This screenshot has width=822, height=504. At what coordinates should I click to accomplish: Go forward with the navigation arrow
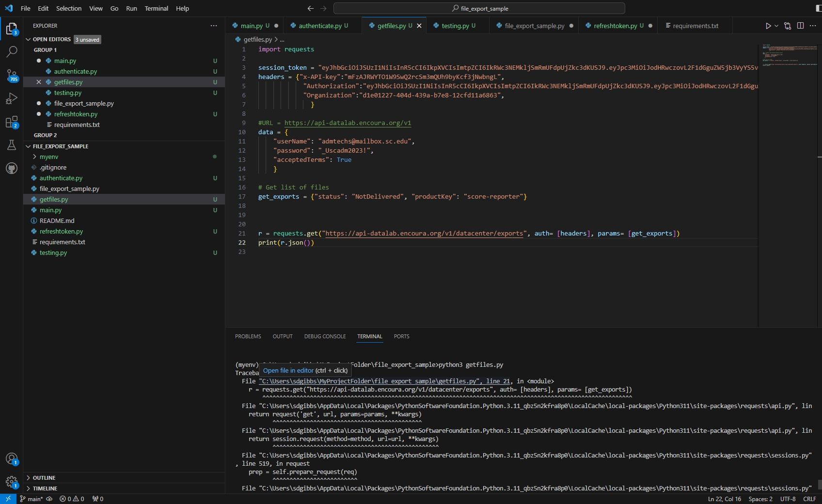323,8
